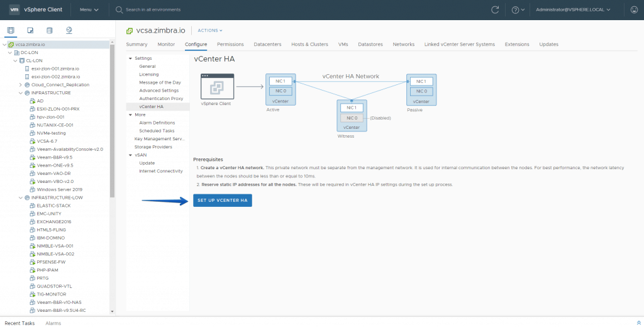The image size is (644, 327).
Task: Switch to the Hosts & Clusters tab
Action: (x=309, y=45)
